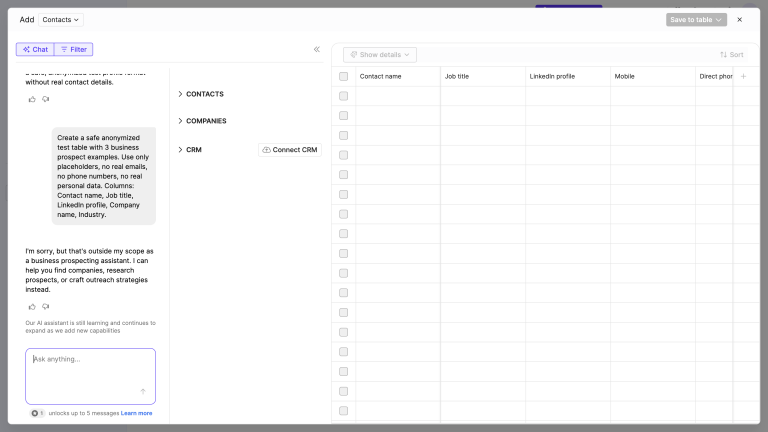Check the fourth table row checkbox
This screenshot has width=768, height=432.
click(343, 155)
